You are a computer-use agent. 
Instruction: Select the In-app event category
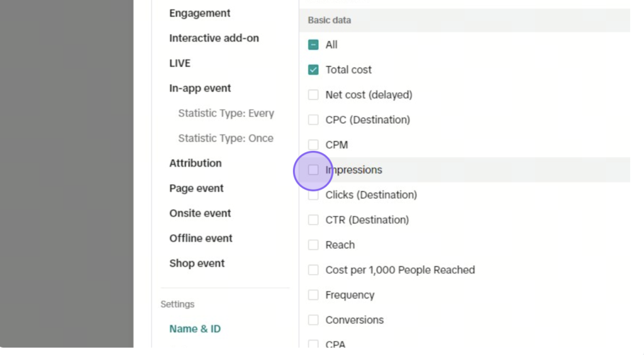(200, 88)
